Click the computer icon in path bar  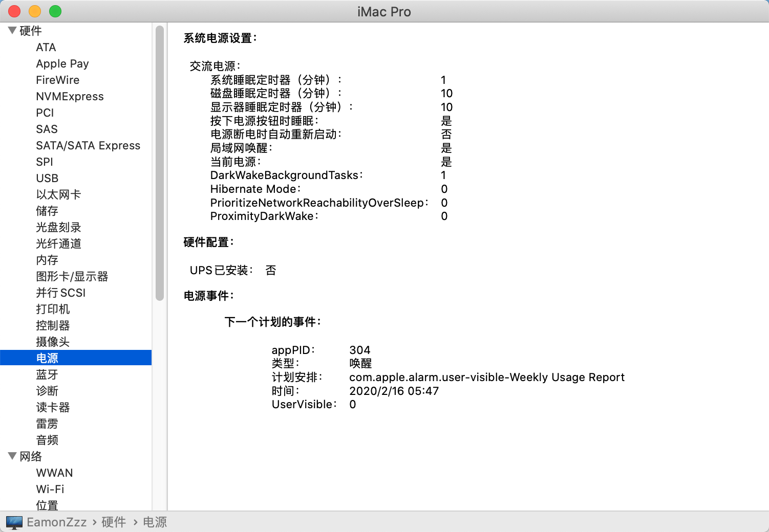click(x=14, y=522)
